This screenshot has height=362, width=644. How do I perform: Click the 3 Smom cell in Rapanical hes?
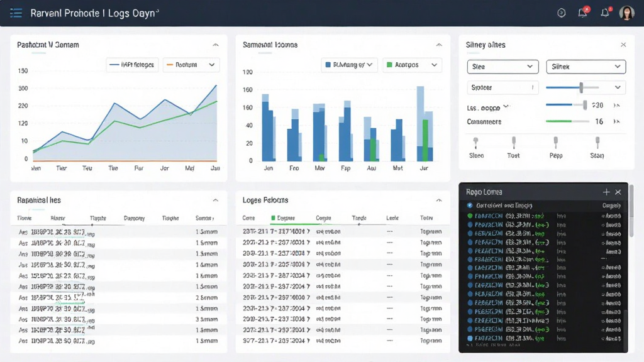pos(206,319)
